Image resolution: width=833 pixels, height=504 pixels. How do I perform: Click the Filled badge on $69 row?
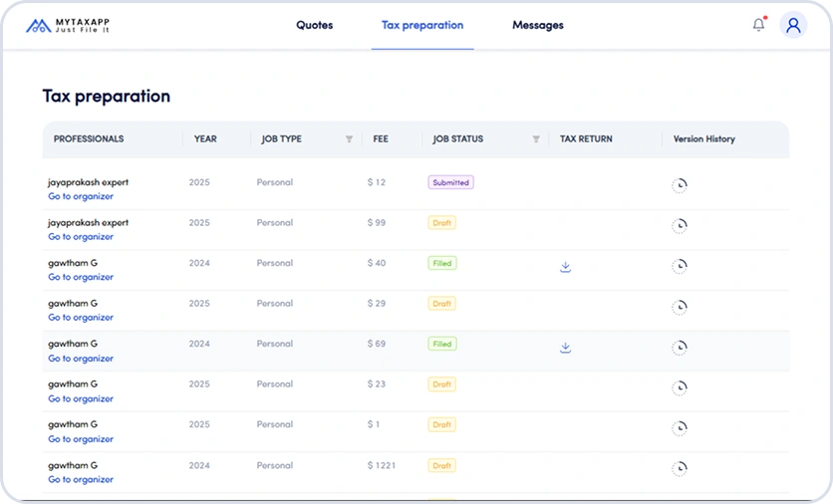click(x=441, y=344)
